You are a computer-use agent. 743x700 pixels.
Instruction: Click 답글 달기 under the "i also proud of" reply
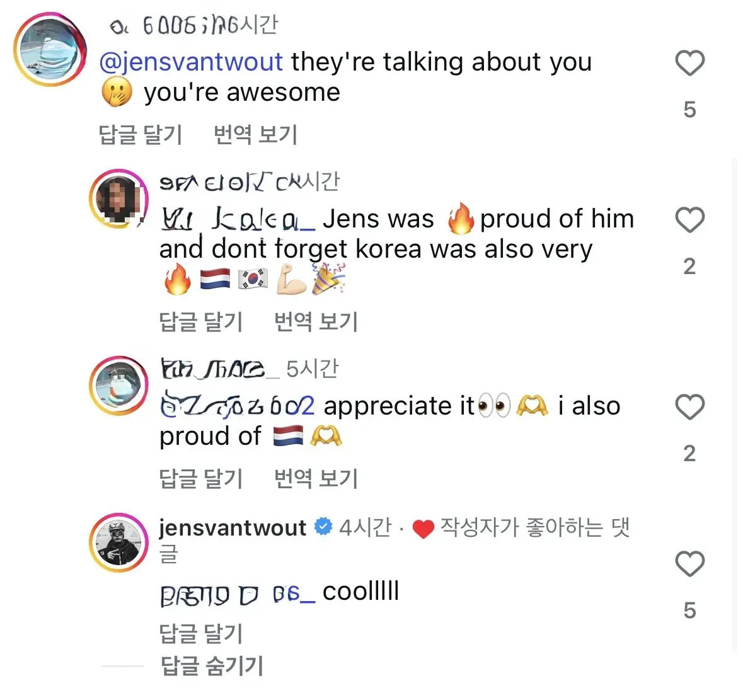click(201, 478)
